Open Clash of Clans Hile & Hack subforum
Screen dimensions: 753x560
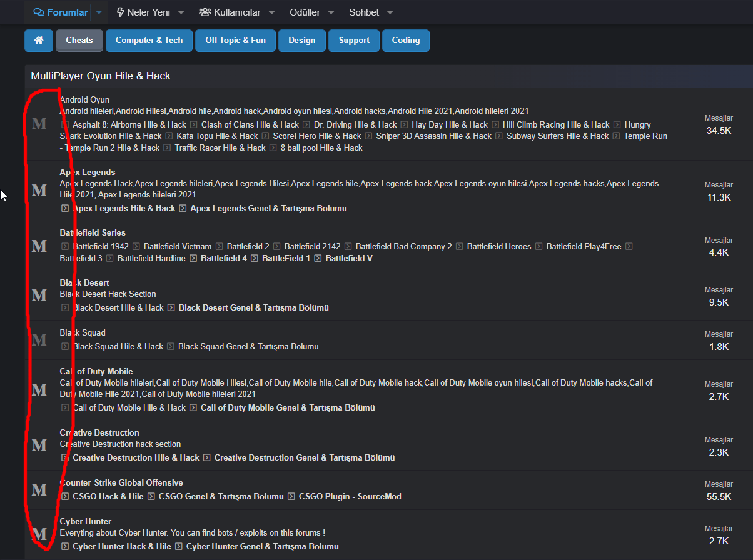[250, 124]
